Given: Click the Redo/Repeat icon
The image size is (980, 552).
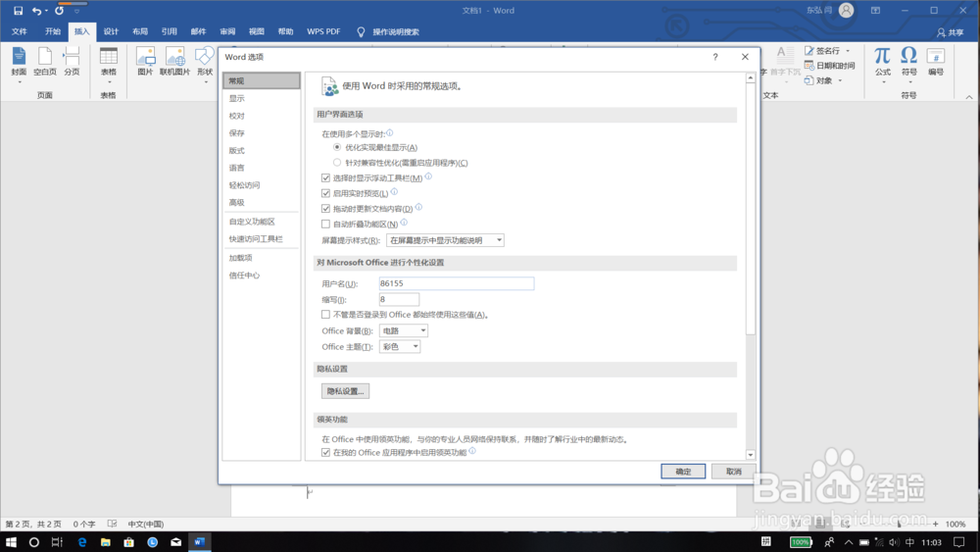Looking at the screenshot, I should [x=60, y=11].
